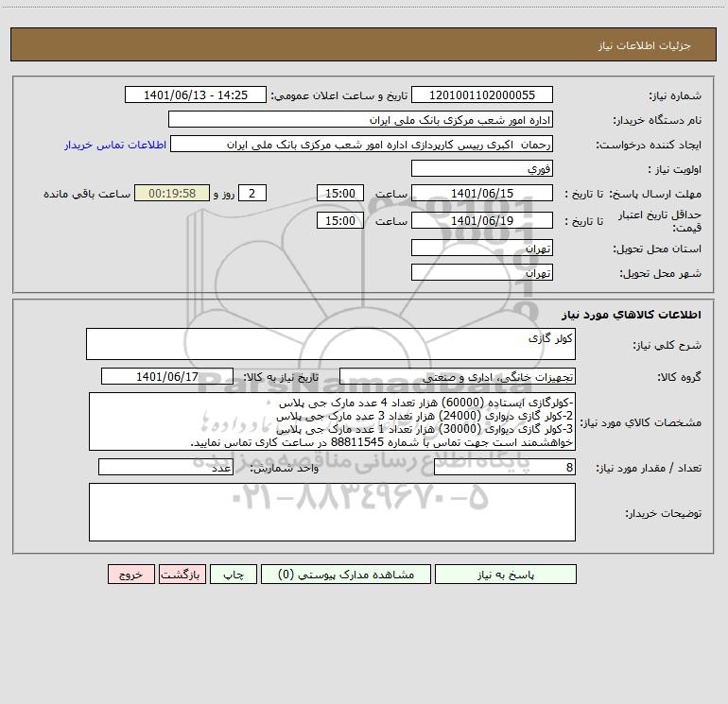The width and height of the screenshot is (728, 704).
Task: Click the remaining days field showing 2
Action: pyautogui.click(x=252, y=193)
